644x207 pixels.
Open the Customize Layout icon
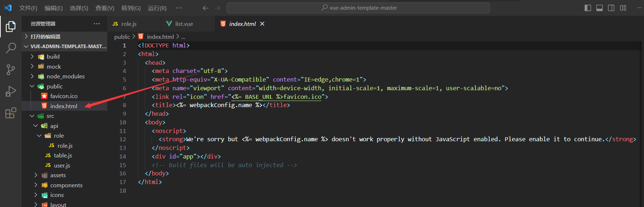click(x=623, y=8)
